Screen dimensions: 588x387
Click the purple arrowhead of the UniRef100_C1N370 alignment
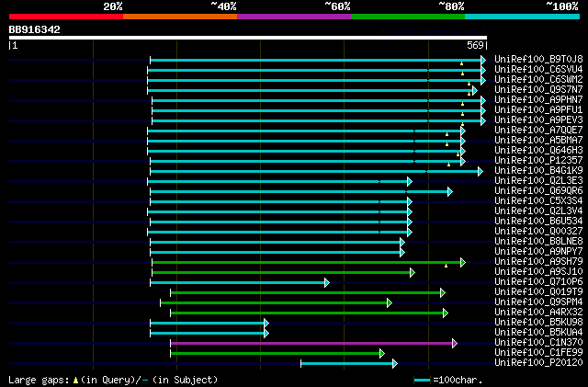(x=455, y=343)
